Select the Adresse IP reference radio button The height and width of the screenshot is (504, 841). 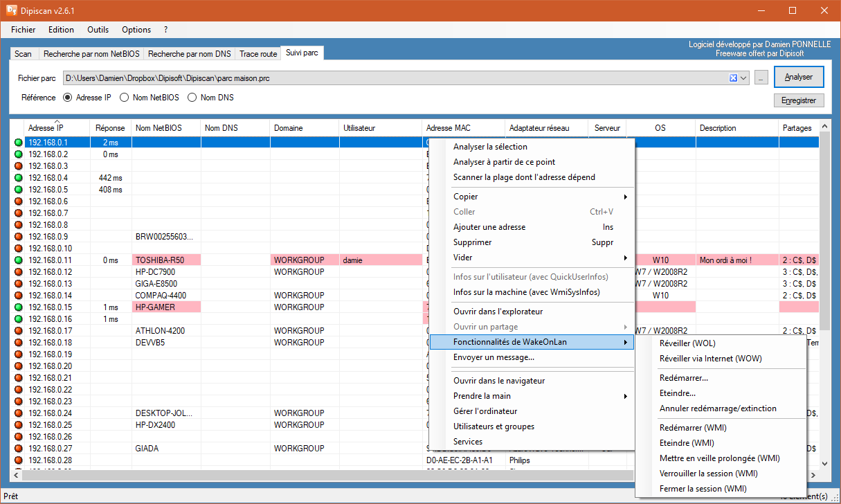68,98
